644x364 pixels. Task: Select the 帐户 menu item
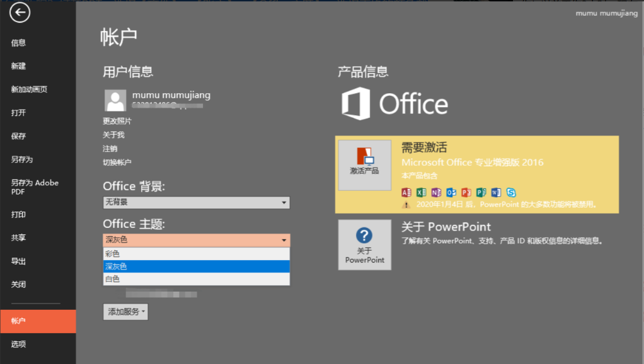click(38, 321)
